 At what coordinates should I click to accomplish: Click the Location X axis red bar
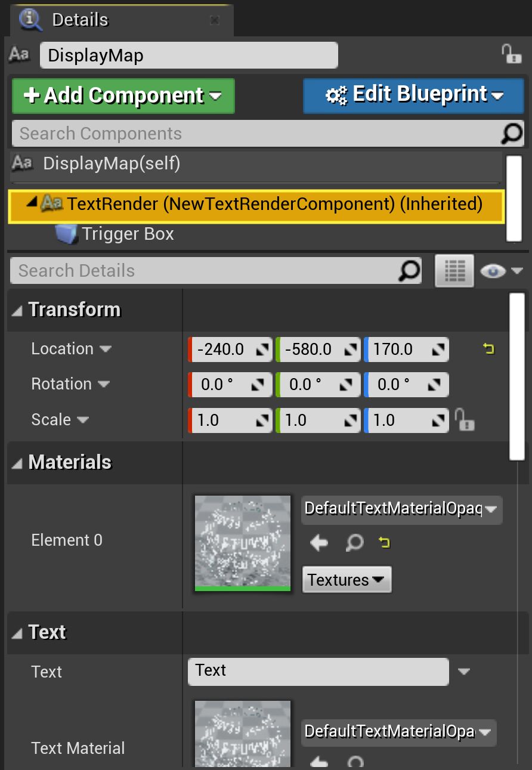(x=190, y=349)
